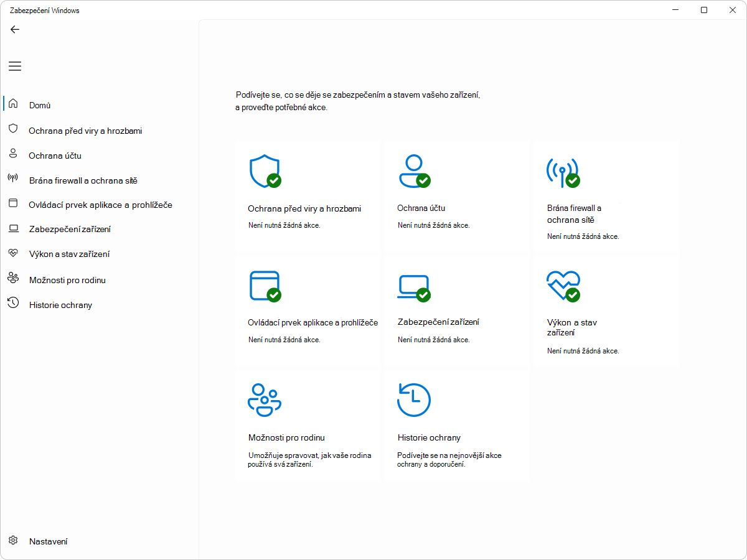Open the large device health heart icon
Viewport: 747px width, 560px height.
[x=563, y=286]
